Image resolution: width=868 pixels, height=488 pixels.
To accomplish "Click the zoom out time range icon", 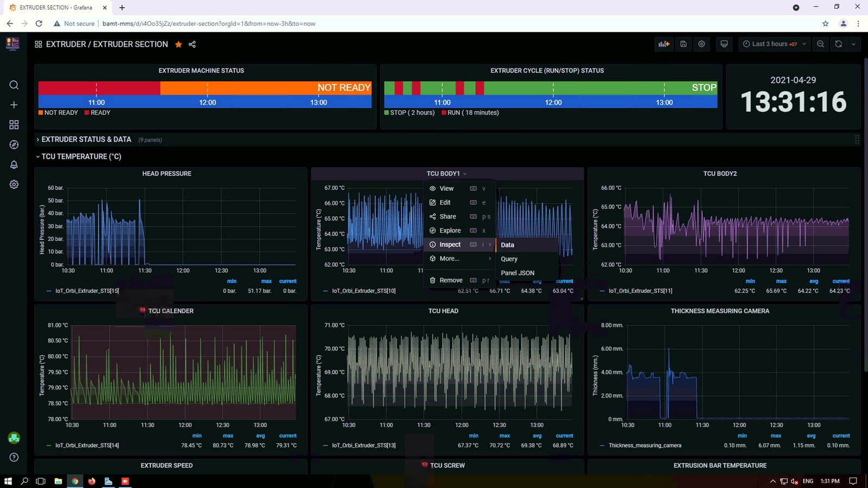I will pos(820,44).
